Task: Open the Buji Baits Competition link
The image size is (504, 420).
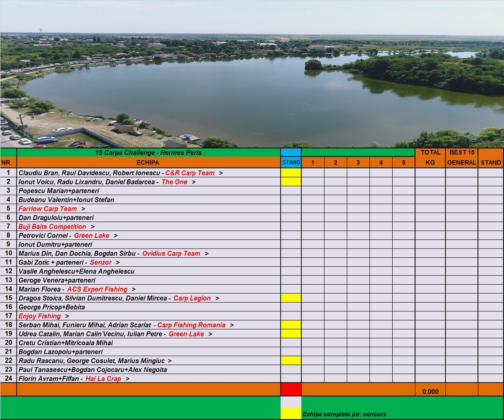Action: click(52, 227)
